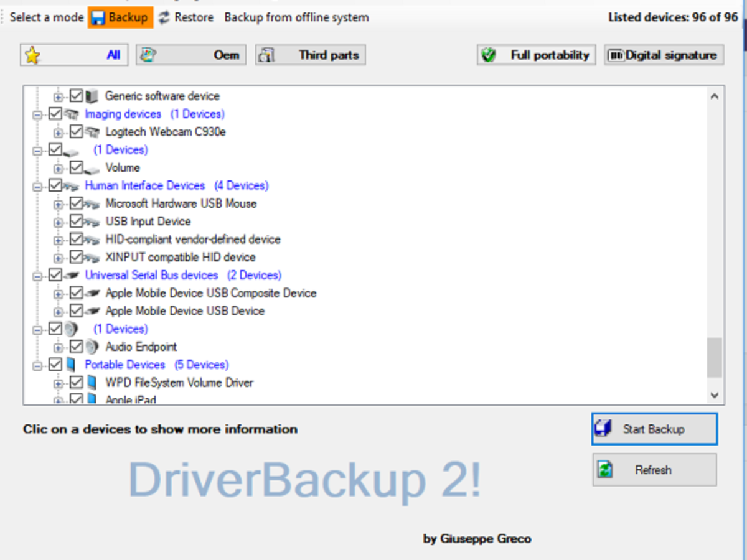Switch to Restore mode
The width and height of the screenshot is (747, 560).
pos(186,17)
